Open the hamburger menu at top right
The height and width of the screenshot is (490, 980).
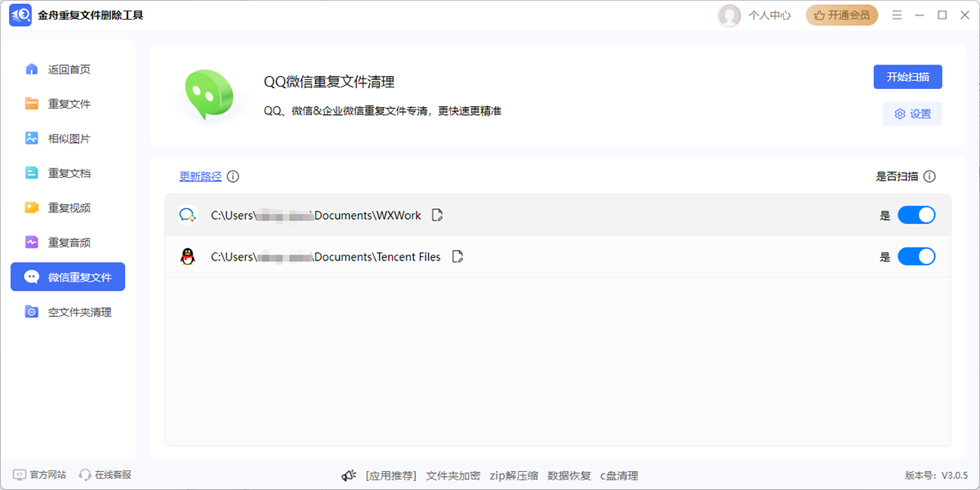coord(897,15)
